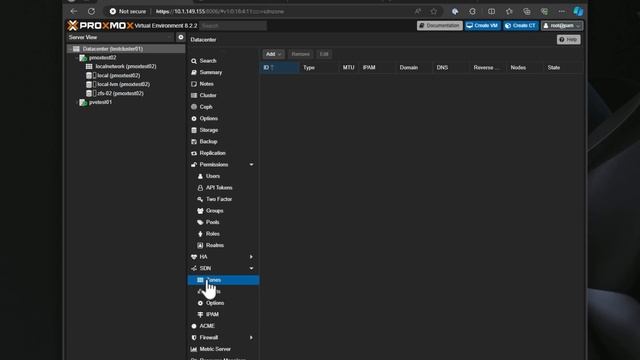The height and width of the screenshot is (360, 640).
Task: Click the SDN icon
Action: 194,268
